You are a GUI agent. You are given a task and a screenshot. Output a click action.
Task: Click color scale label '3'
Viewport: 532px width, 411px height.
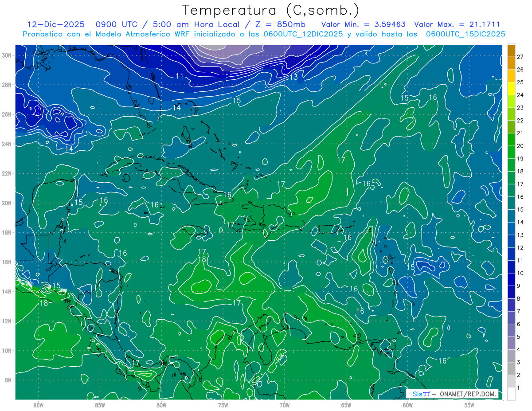519,362
